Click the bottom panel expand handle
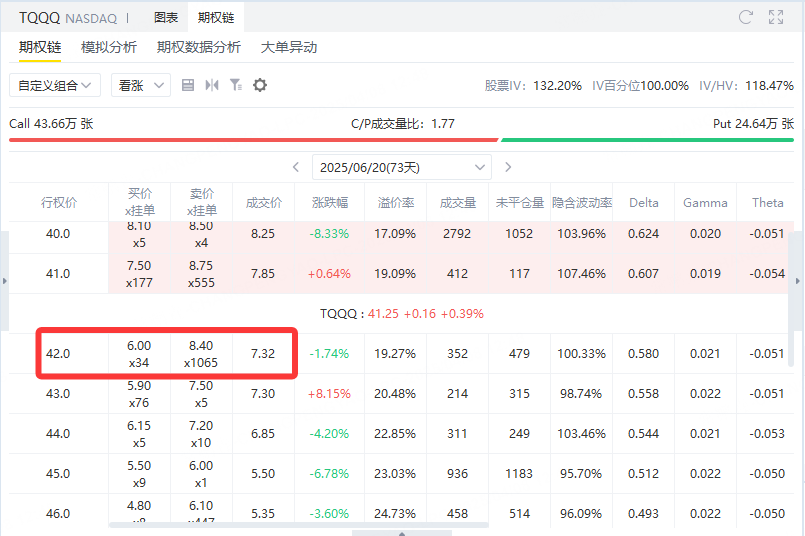The image size is (805, 536). click(402, 533)
